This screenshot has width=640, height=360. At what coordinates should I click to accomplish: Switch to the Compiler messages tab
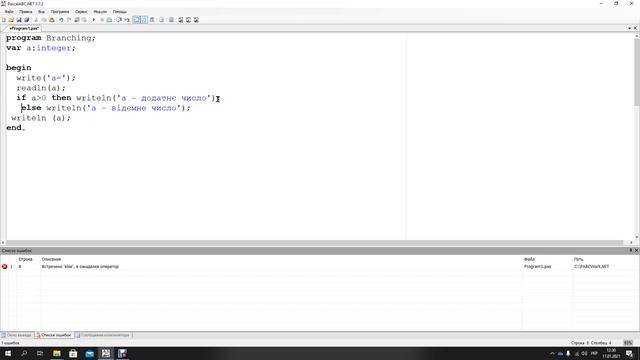[x=103, y=335]
